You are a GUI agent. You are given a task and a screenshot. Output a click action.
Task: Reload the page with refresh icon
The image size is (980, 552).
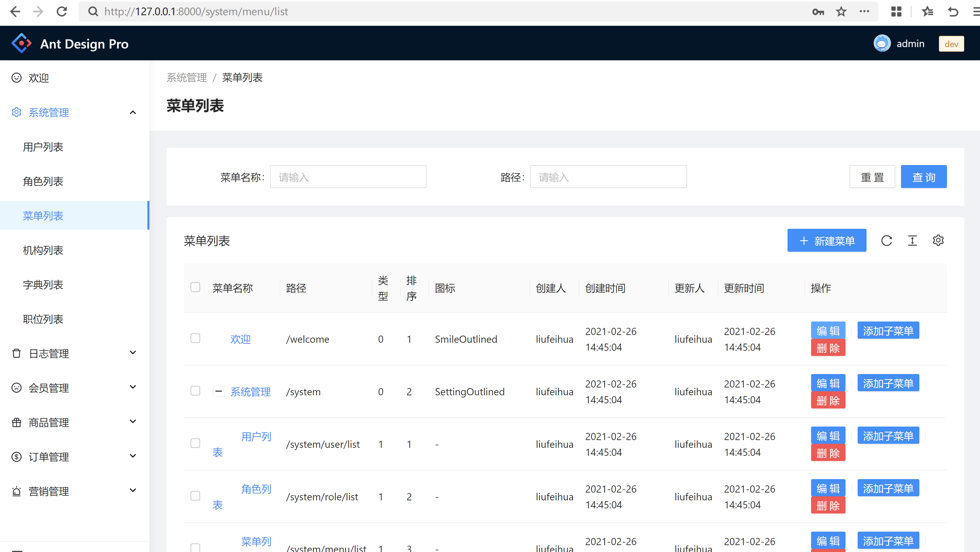[x=62, y=12]
